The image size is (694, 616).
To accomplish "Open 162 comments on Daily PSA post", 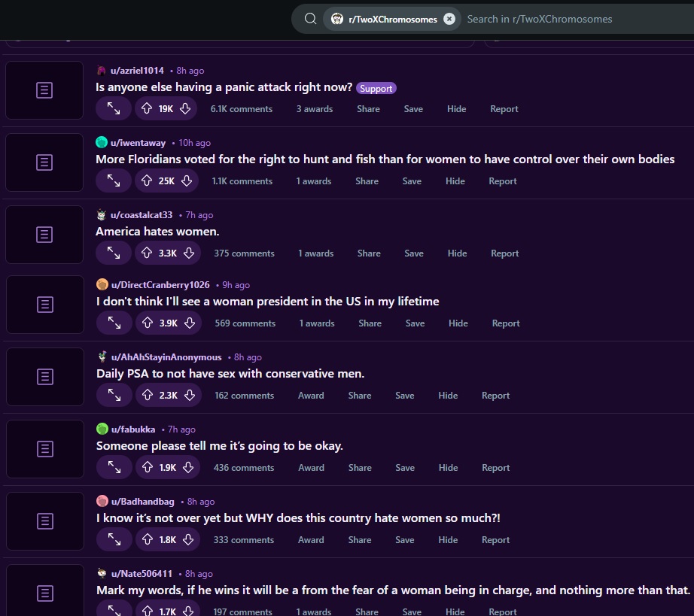I will pos(245,396).
